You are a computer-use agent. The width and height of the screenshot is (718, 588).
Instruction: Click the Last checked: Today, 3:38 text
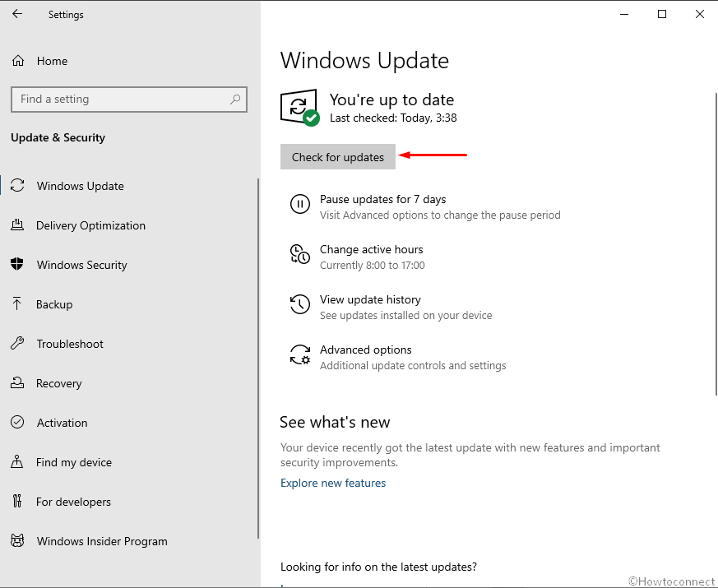point(393,118)
